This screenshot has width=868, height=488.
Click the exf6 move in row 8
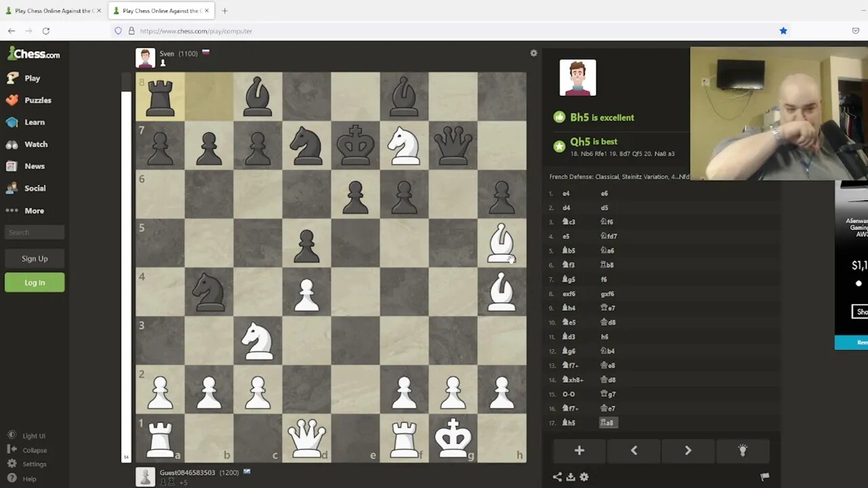tap(569, 293)
